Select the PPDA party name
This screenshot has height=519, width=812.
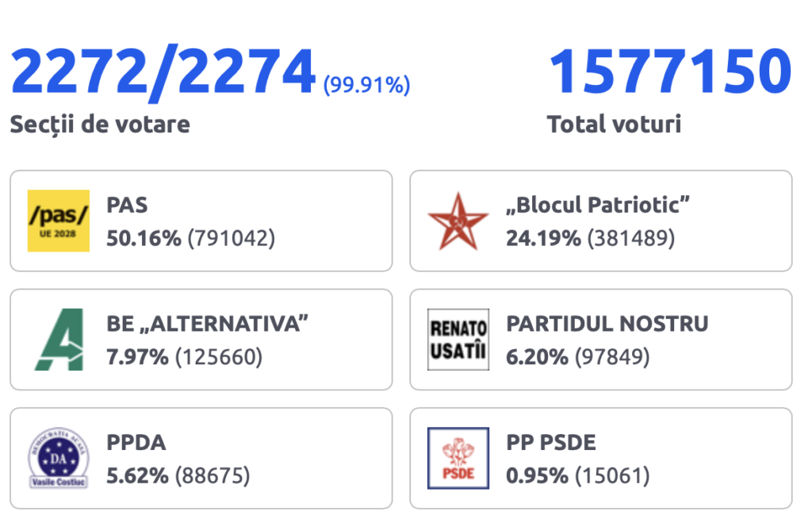(x=136, y=443)
